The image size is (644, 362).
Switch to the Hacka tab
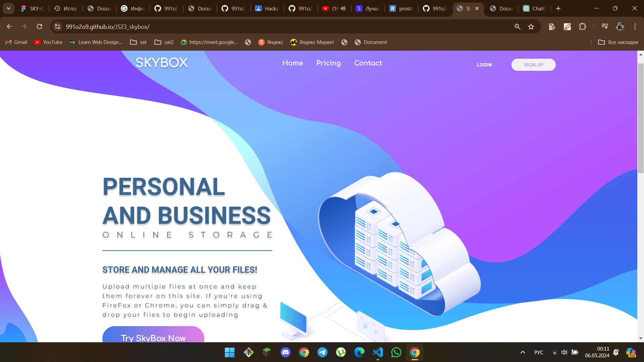coord(267,8)
